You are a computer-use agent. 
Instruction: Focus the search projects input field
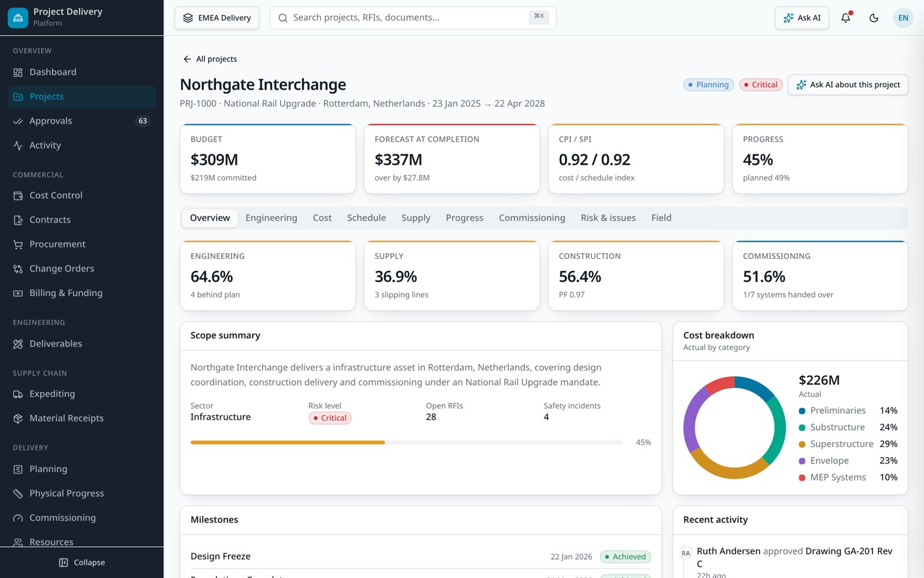click(x=413, y=18)
